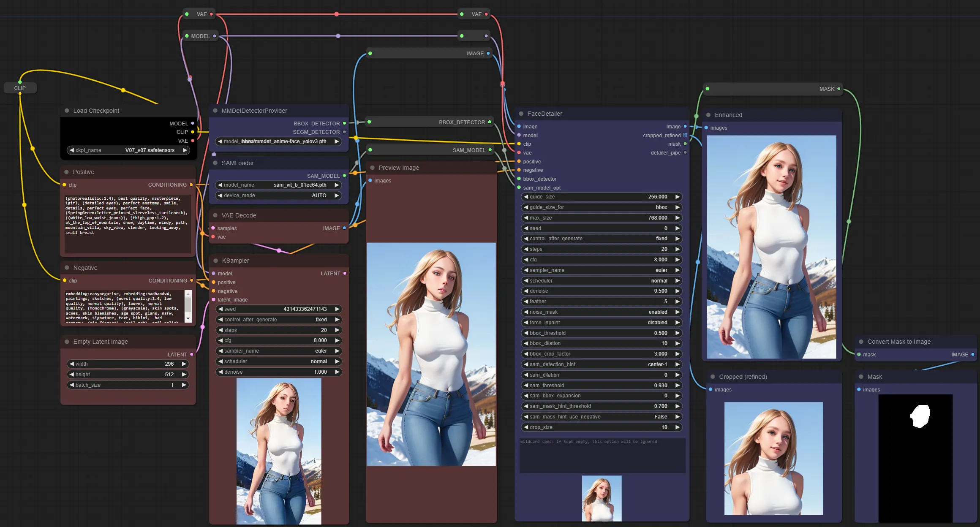
Task: Collapse the Enhanced node via its dot icon
Action: (708, 114)
